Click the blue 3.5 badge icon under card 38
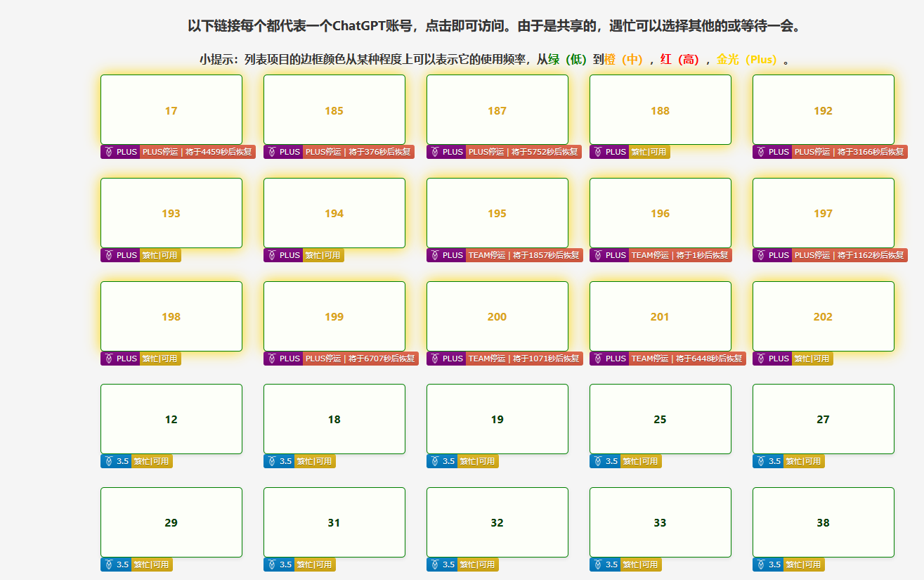The image size is (924, 580). coord(761,565)
